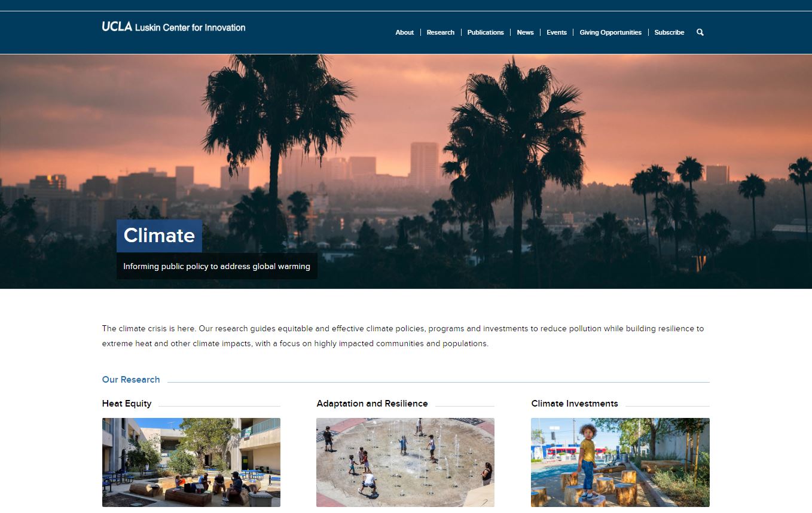Click the Climate Investments child photo
The height and width of the screenshot is (513, 812).
pyautogui.click(x=620, y=462)
